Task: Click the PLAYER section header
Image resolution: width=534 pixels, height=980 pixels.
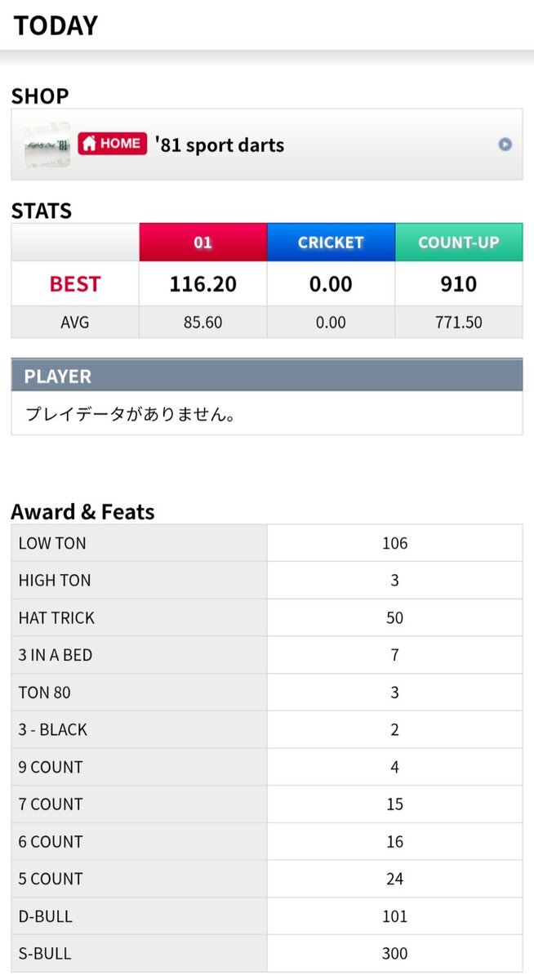Action: [x=267, y=376]
